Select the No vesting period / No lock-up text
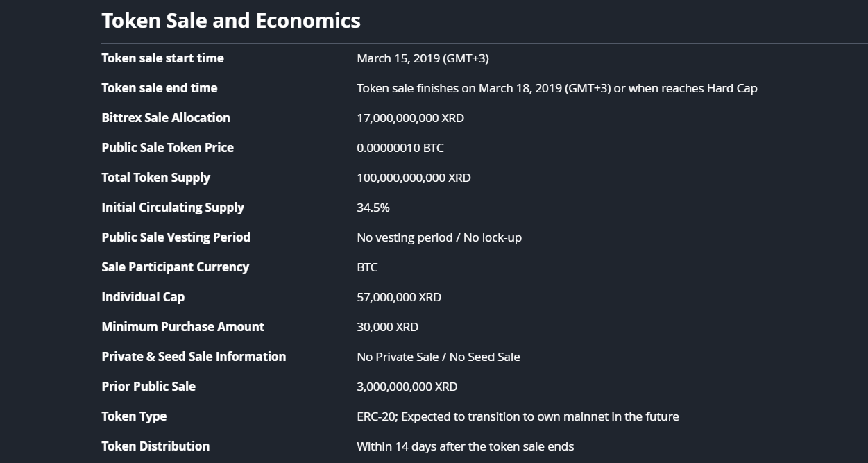 pos(439,237)
